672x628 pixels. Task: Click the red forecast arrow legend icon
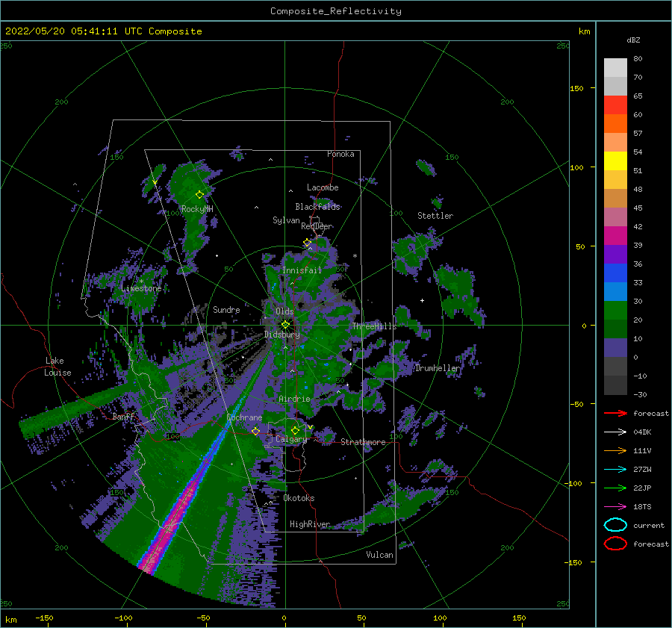point(615,413)
